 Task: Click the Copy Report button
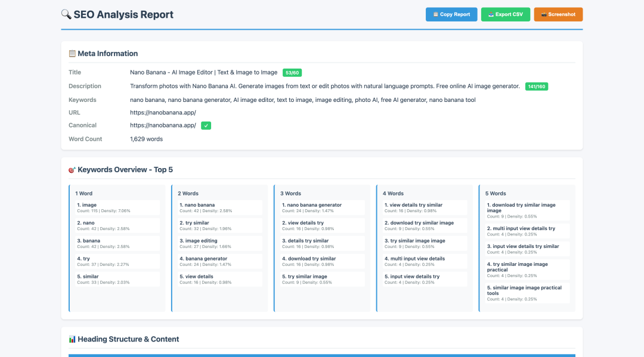pos(451,14)
